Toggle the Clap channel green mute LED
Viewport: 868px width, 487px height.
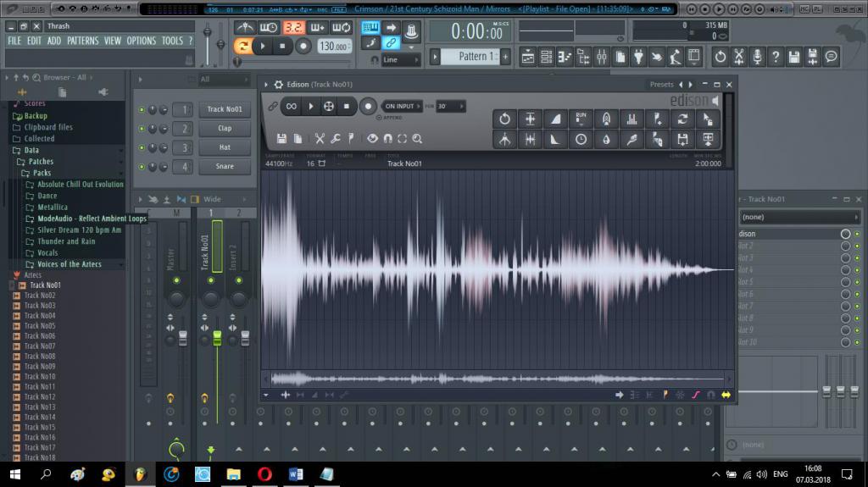point(141,129)
